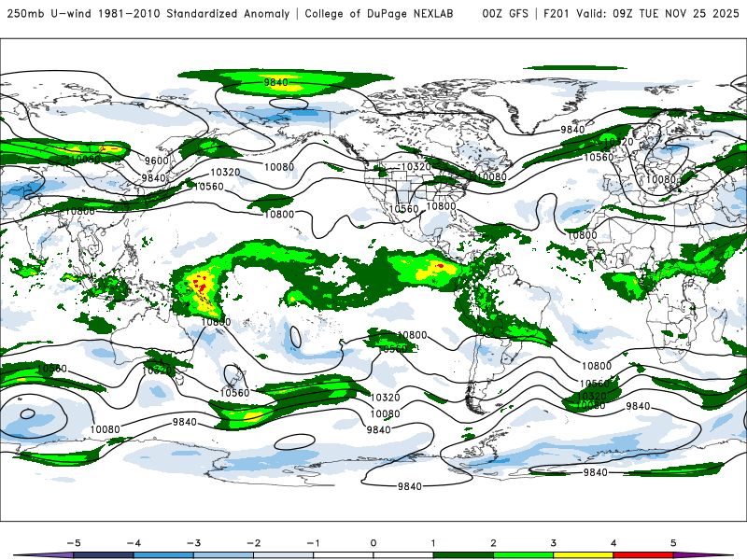Click the '250mb U-wind' title text
The image size is (747, 560).
tap(49, 13)
